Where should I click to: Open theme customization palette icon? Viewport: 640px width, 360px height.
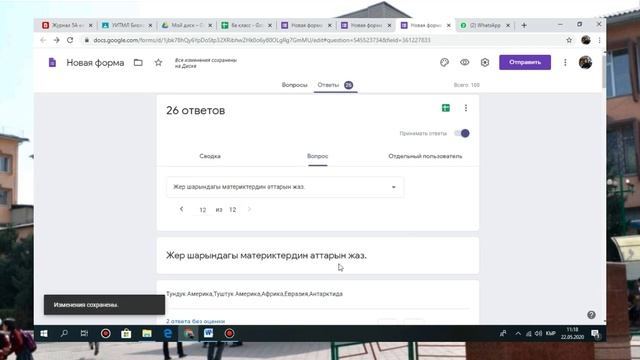[444, 62]
